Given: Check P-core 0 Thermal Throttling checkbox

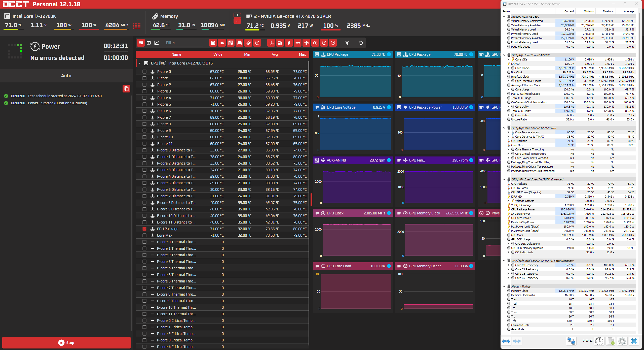Looking at the screenshot, I should (x=144, y=242).
